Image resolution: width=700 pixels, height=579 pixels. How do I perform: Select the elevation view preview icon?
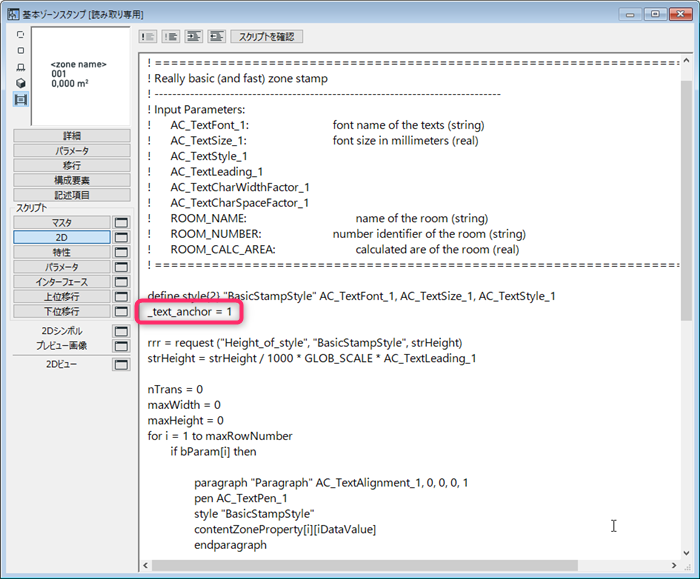[21, 67]
